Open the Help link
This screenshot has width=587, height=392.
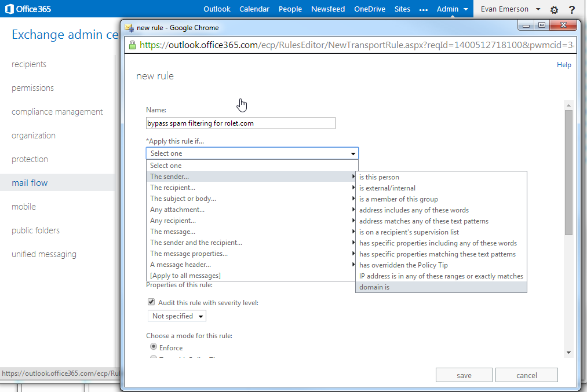click(x=564, y=65)
